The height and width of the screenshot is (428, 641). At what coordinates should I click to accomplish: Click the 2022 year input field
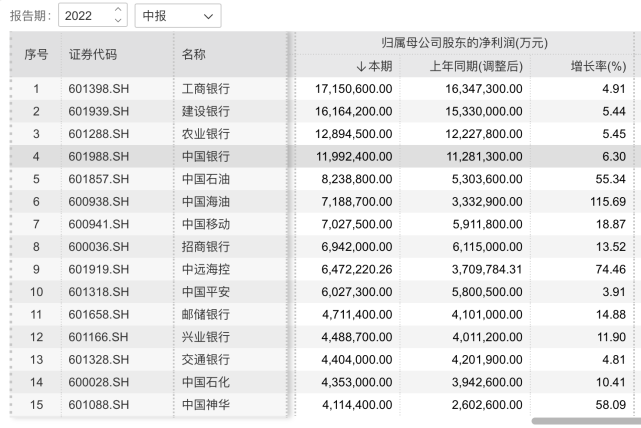click(86, 16)
